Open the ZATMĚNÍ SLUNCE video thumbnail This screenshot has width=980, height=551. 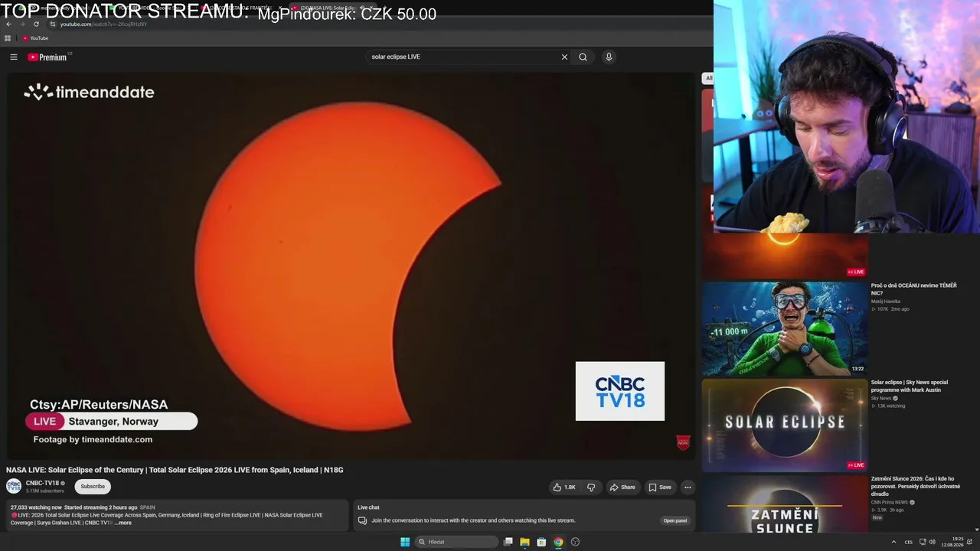pos(785,505)
